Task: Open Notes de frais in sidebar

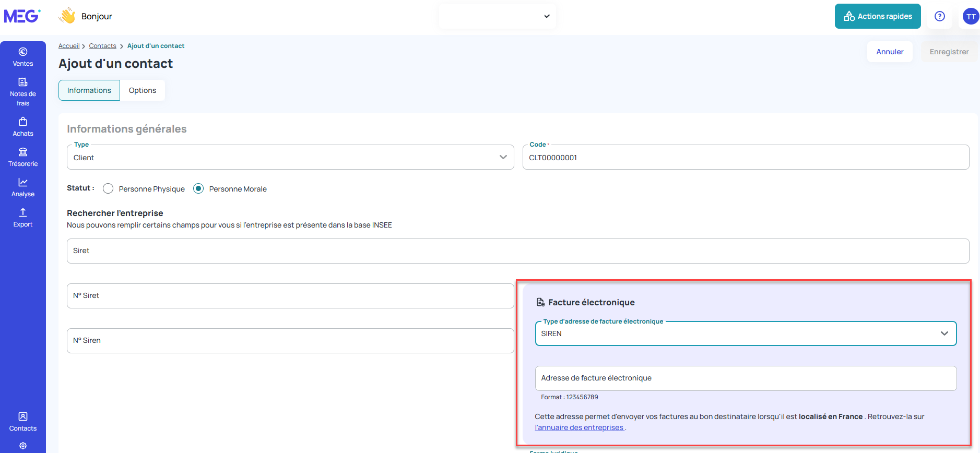Action: (23, 92)
